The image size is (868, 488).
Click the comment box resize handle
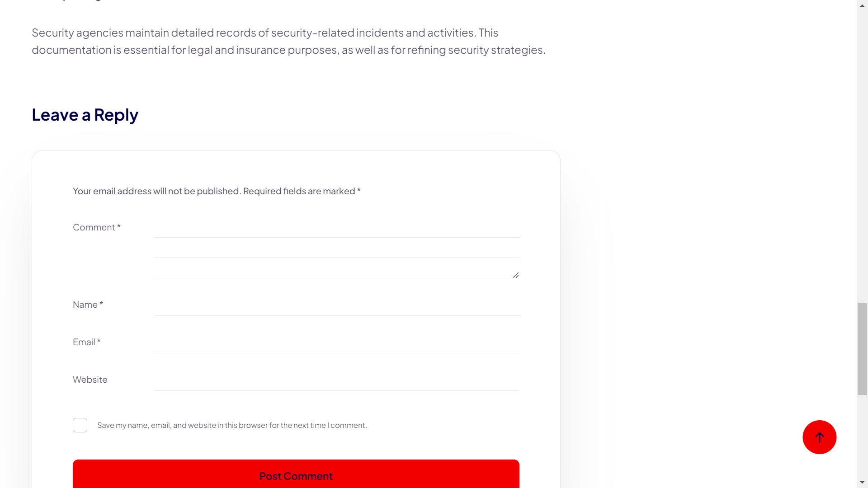pos(516,275)
